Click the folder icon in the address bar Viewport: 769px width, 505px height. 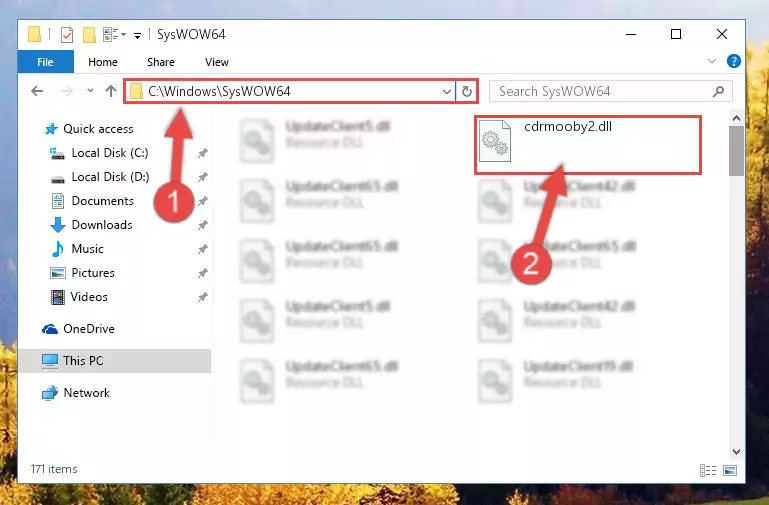136,91
